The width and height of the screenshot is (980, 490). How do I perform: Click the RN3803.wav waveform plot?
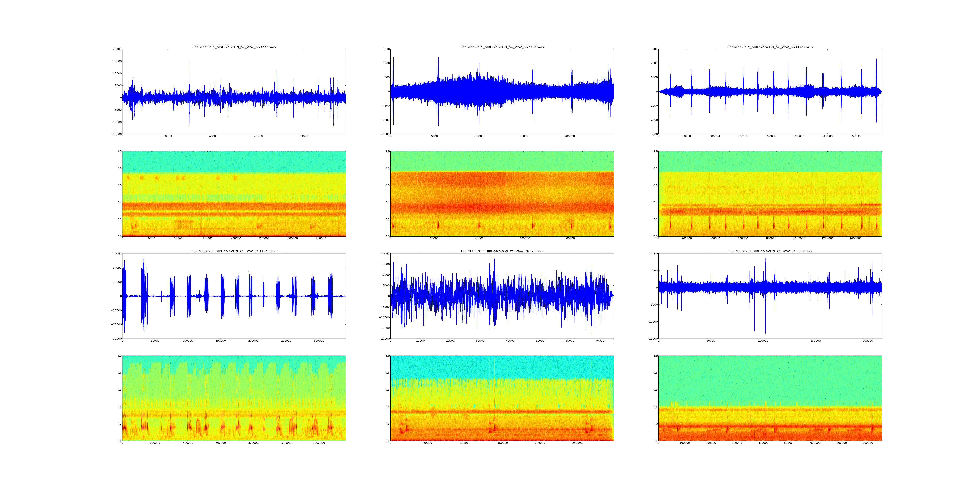point(502,91)
